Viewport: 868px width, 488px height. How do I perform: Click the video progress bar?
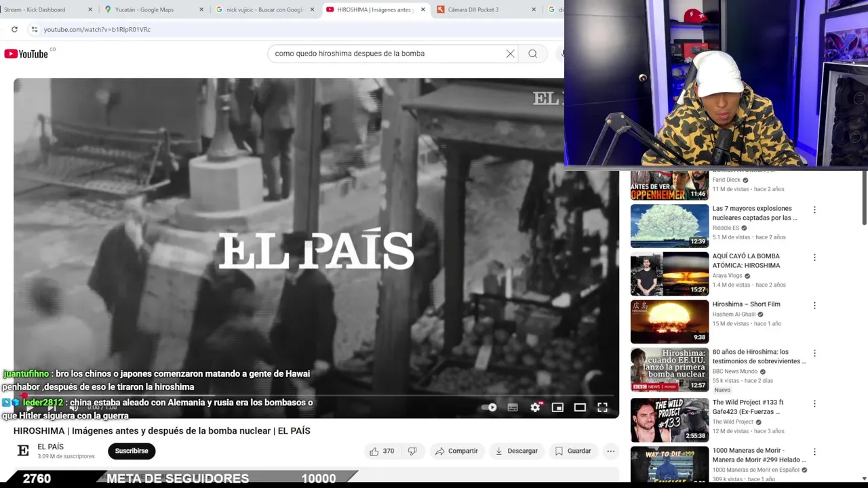(x=316, y=395)
